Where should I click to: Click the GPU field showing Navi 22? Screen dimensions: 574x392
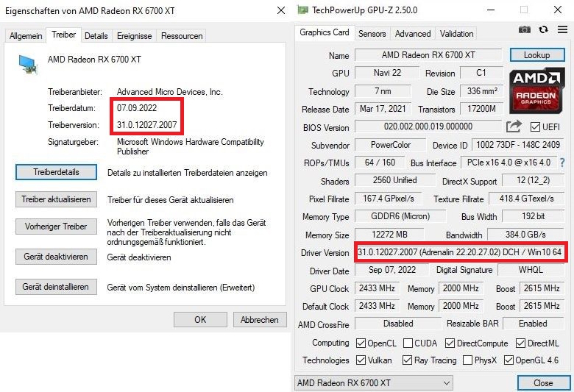tap(387, 73)
